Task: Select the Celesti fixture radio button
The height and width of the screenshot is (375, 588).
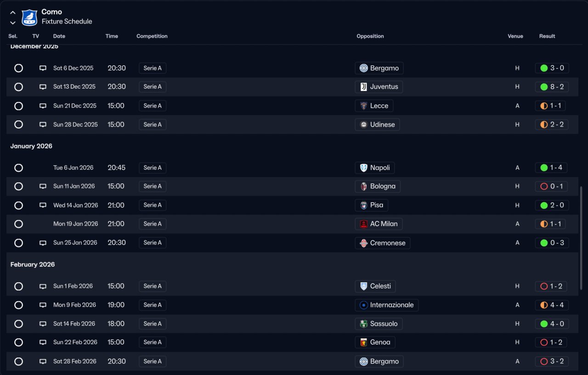Action: coord(18,286)
